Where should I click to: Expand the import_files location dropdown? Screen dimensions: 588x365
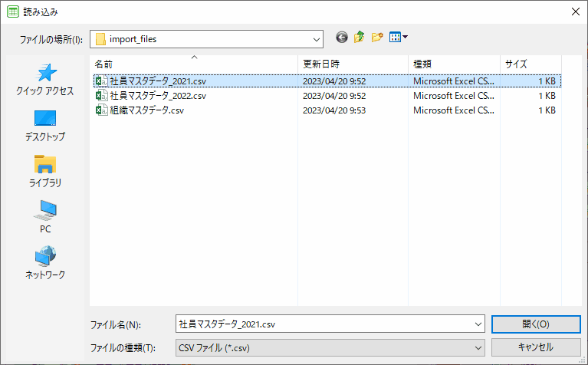[x=317, y=39]
